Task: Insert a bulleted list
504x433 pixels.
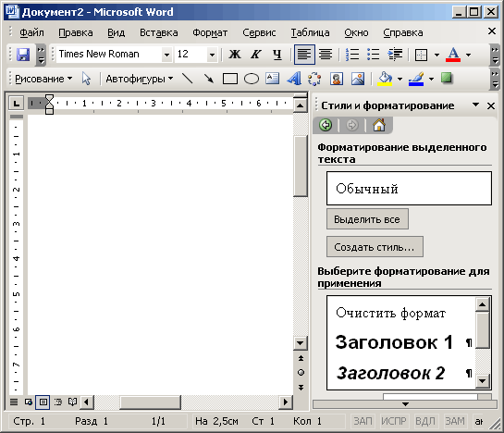Action: coord(374,55)
